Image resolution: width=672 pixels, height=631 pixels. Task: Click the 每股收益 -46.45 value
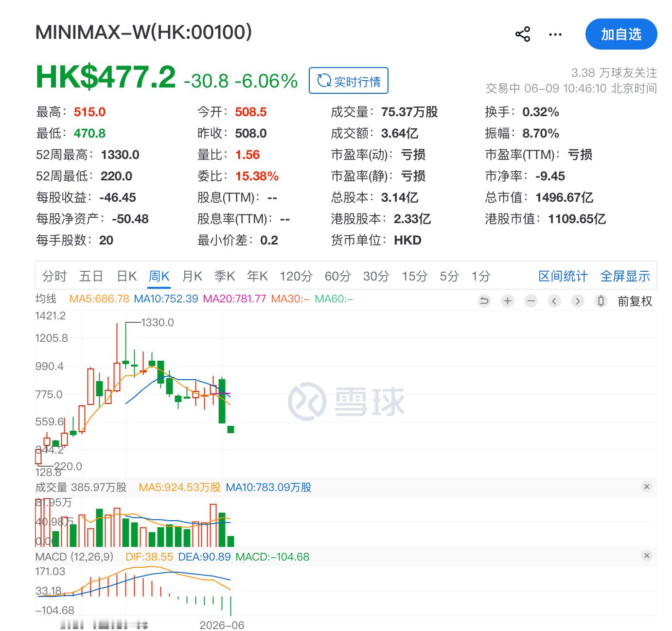click(117, 197)
